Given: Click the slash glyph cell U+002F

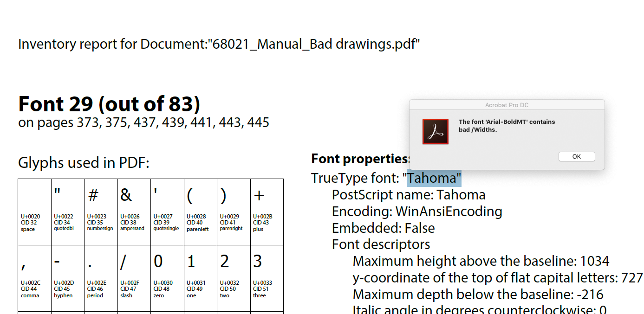Looking at the screenshot, I should 134,278.
